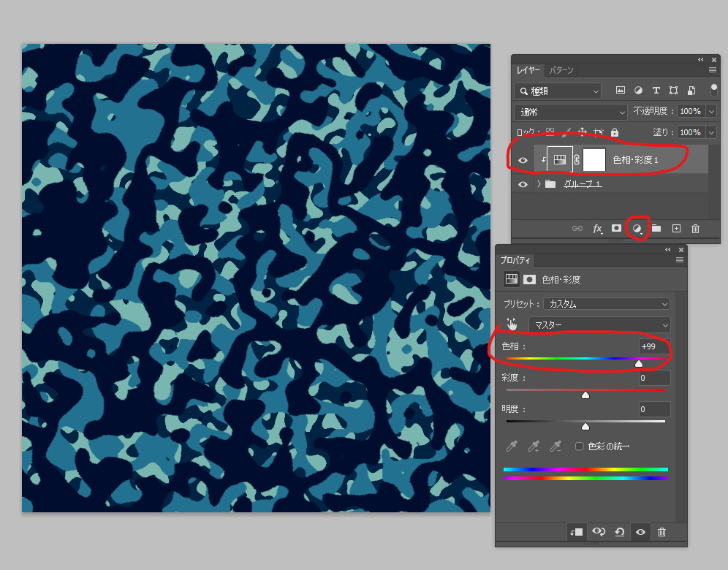
Task: Toggle clip to layer button in Properties
Action: coord(576,533)
